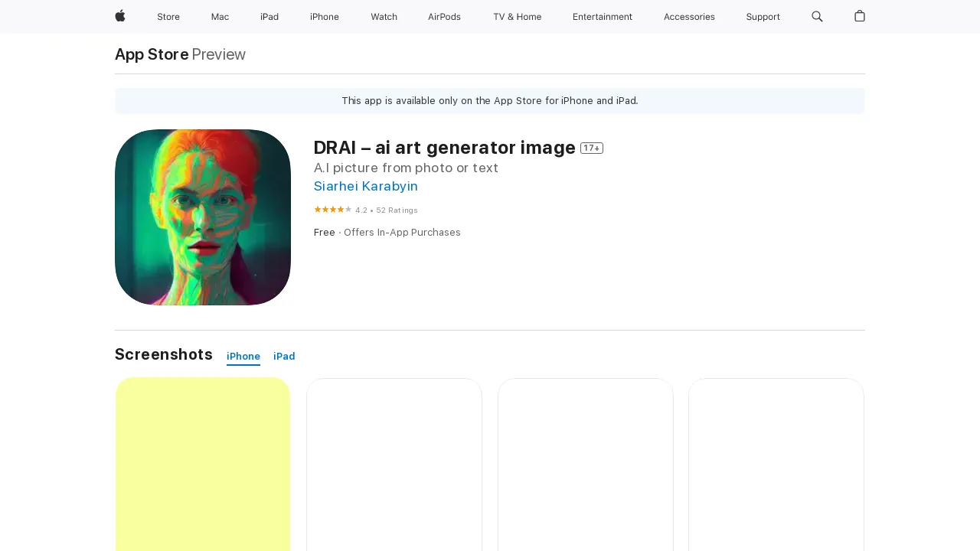Open the Store menu item

coord(168,17)
